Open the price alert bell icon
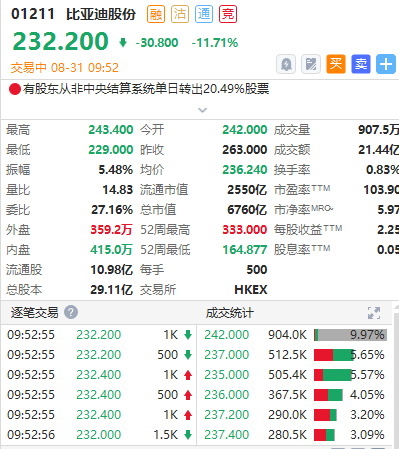The height and width of the screenshot is (449, 399). click(x=286, y=64)
